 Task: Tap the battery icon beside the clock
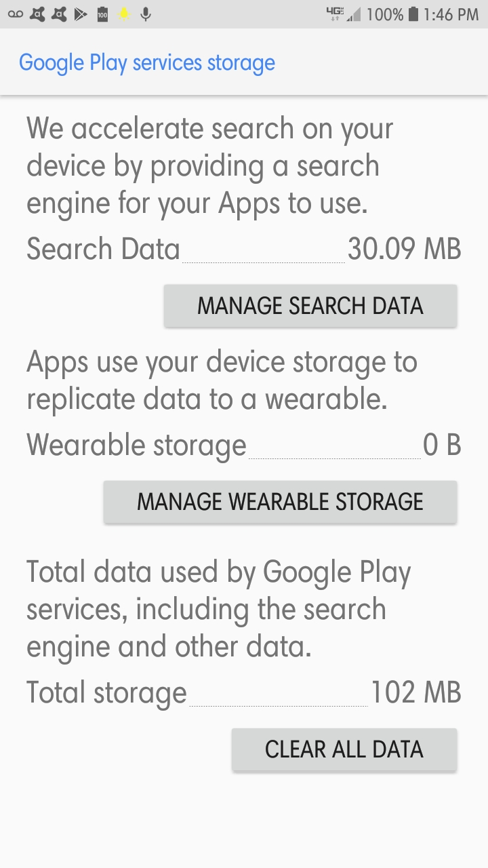[x=413, y=14]
